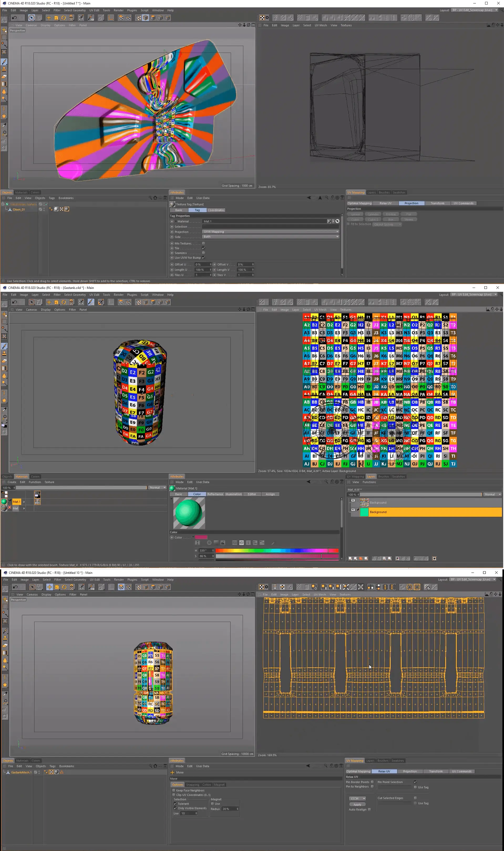Screen dimensions: 504x851
Task: Click search icon in top window Objects manager
Action: click(x=150, y=198)
